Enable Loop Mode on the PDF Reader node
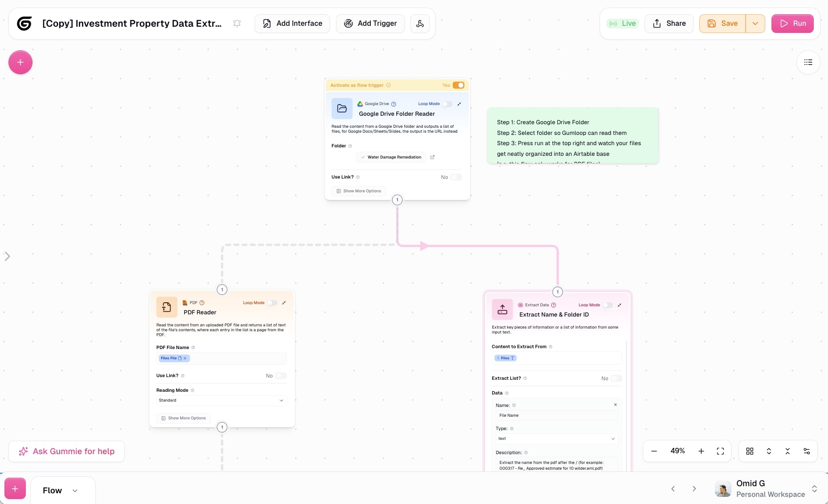The height and width of the screenshot is (504, 828). pos(273,302)
